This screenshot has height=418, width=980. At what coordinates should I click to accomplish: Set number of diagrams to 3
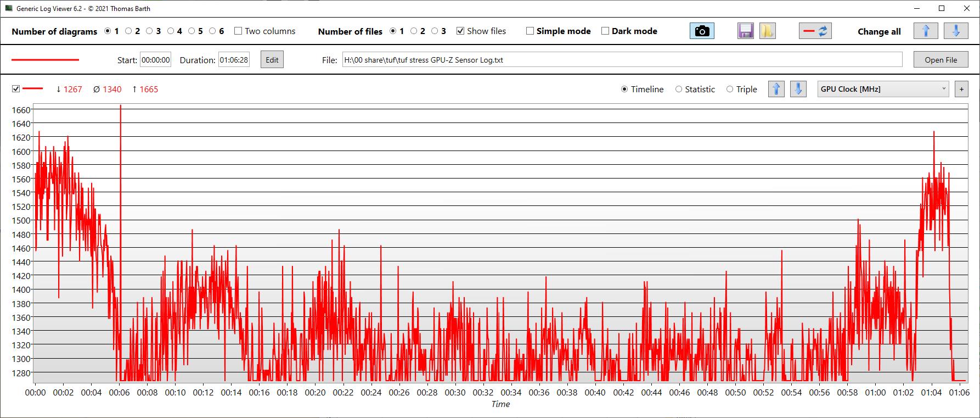click(x=149, y=31)
